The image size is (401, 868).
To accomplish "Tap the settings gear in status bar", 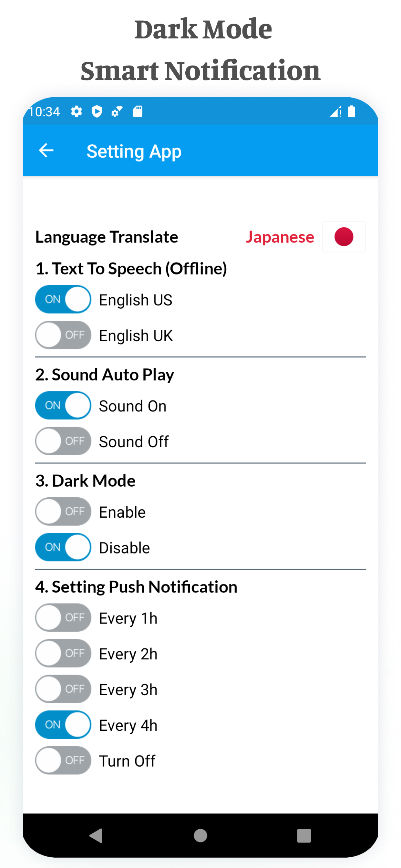I will click(x=77, y=111).
